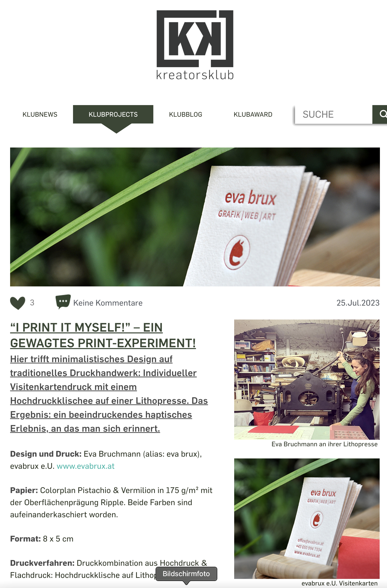This screenshot has width=387, height=588.
Task: Go to the Klubaward section
Action: coord(253,114)
